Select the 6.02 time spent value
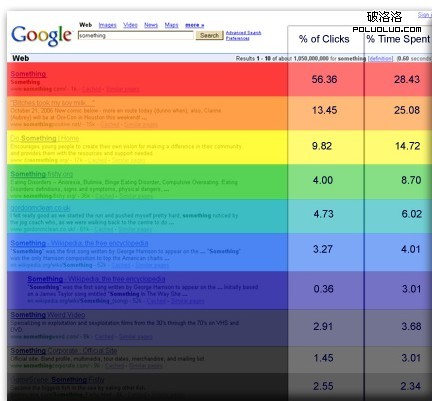The height and width of the screenshot is (401, 432). (x=412, y=214)
